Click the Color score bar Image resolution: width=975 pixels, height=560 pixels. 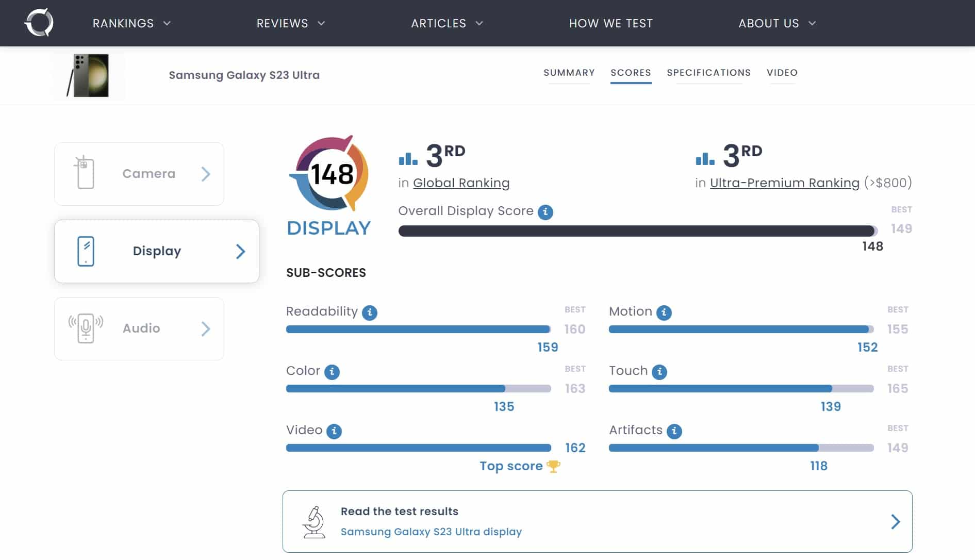tap(418, 389)
